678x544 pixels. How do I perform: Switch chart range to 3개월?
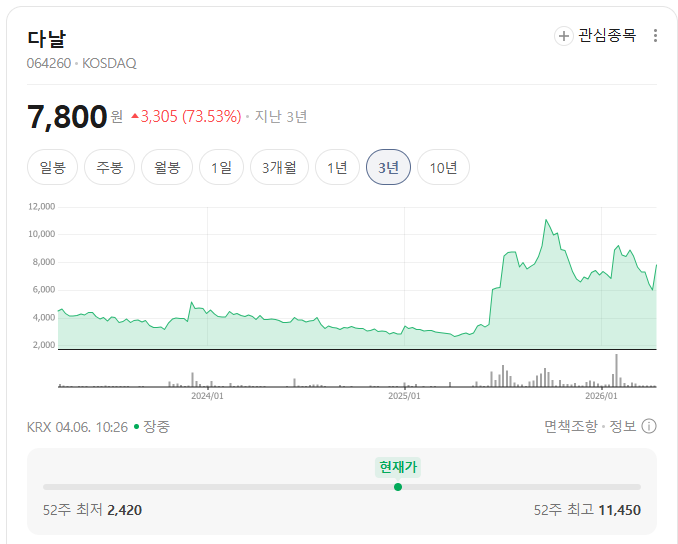279,168
